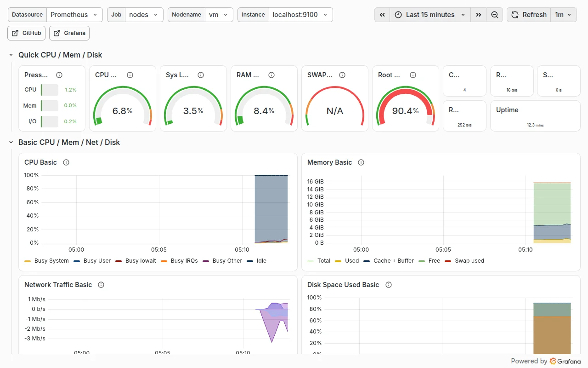Refresh the dashboard
This screenshot has width=588, height=368.
[529, 15]
